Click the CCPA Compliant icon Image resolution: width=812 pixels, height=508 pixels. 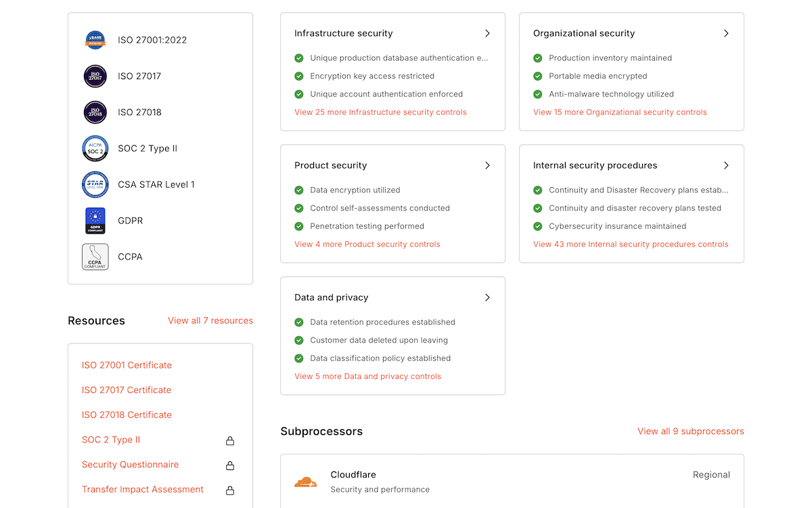95,257
